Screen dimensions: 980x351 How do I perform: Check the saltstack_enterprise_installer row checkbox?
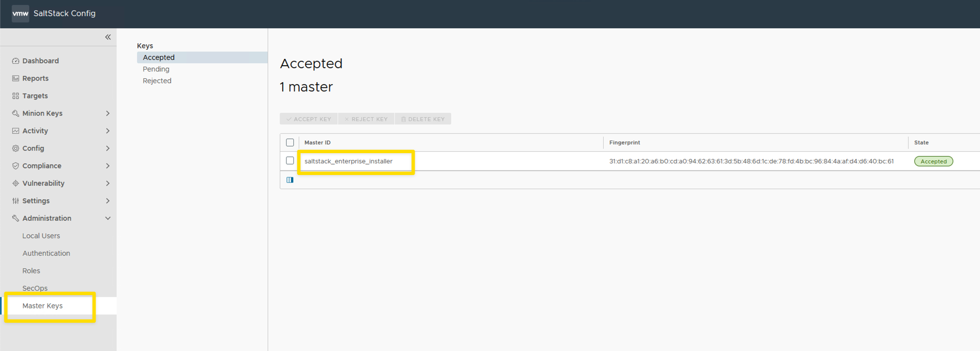[x=290, y=160]
